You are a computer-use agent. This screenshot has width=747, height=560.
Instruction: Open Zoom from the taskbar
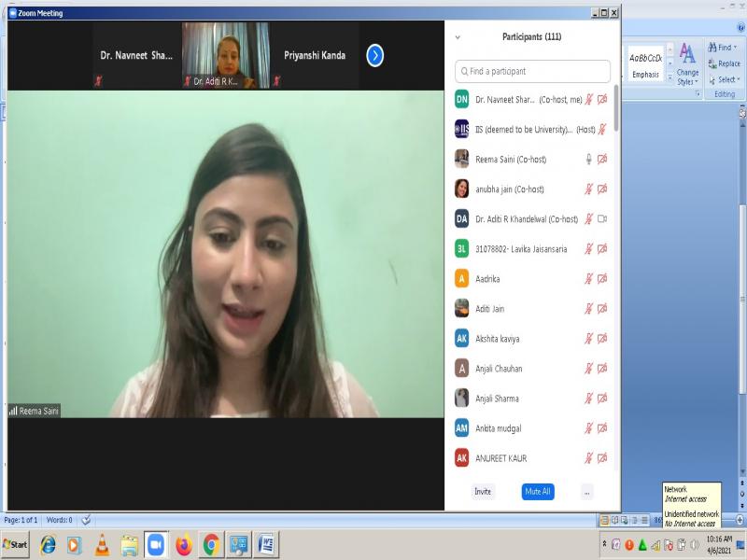coord(156,544)
